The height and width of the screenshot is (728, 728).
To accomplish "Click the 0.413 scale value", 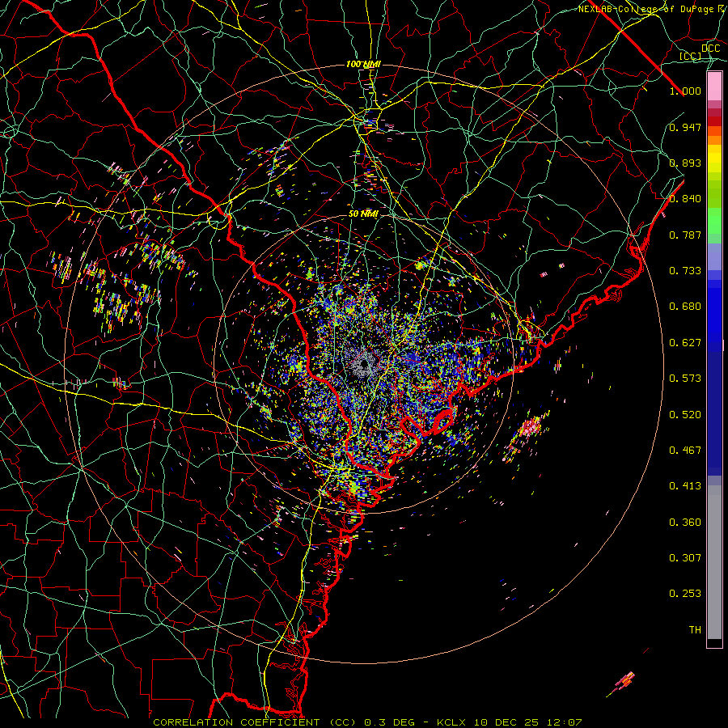I will (x=685, y=486).
